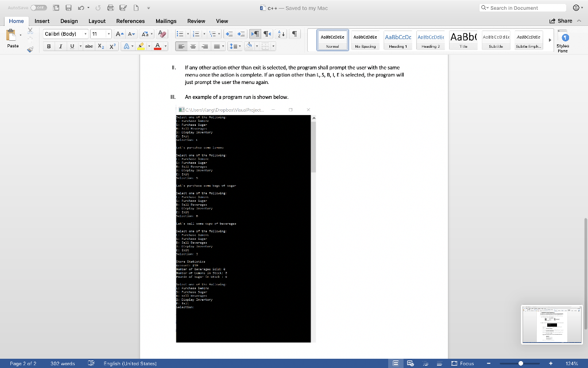Click the Search in Document field
This screenshot has width=588, height=368.
(x=523, y=7)
